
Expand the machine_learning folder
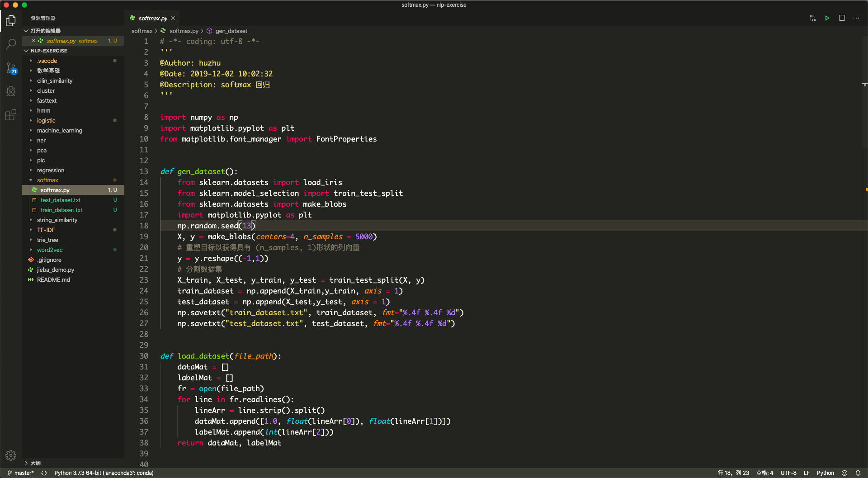59,131
